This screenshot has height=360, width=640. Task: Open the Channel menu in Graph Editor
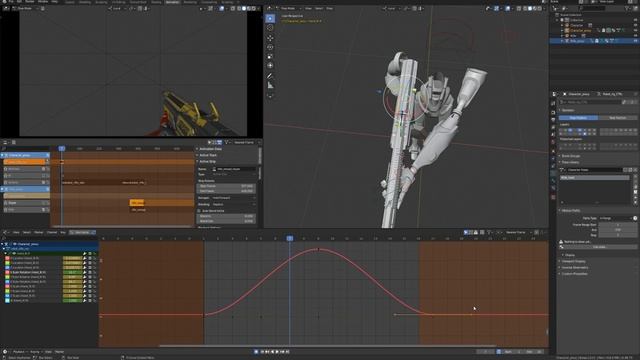[x=52, y=232]
